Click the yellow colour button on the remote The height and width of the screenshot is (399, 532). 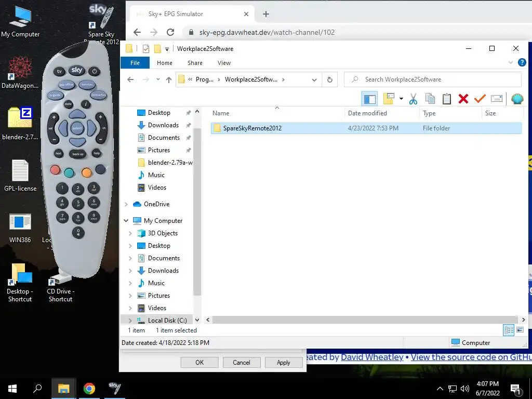[x=87, y=172]
